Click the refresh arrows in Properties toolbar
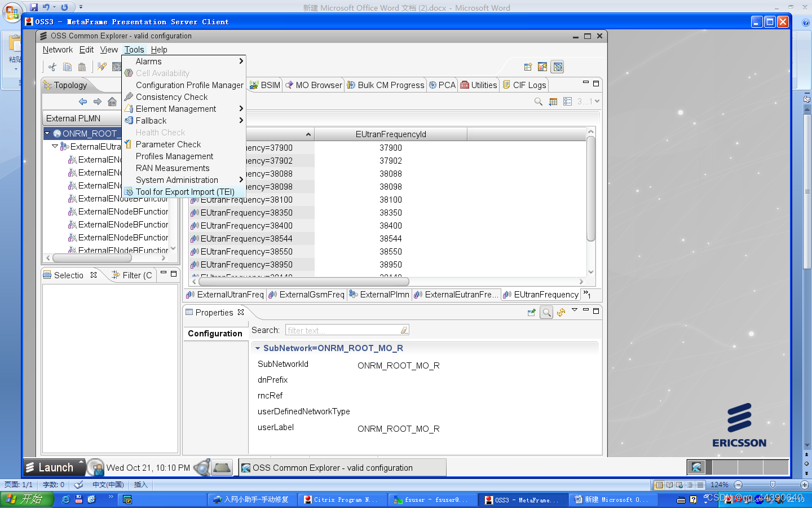This screenshot has width=812, height=508. (x=561, y=312)
